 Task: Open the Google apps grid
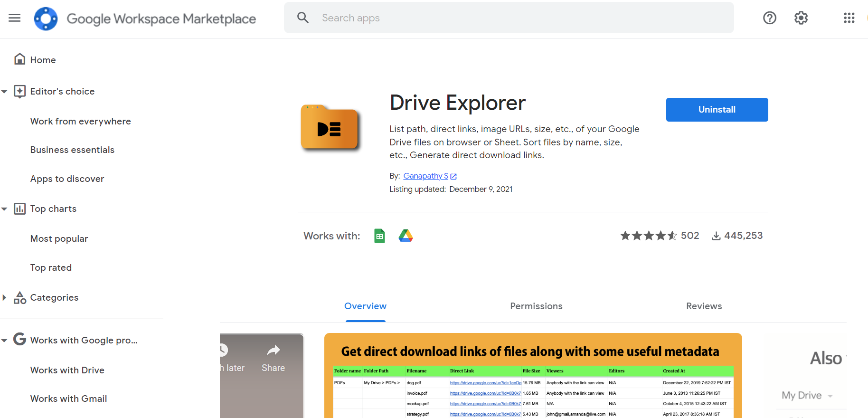[x=849, y=18]
